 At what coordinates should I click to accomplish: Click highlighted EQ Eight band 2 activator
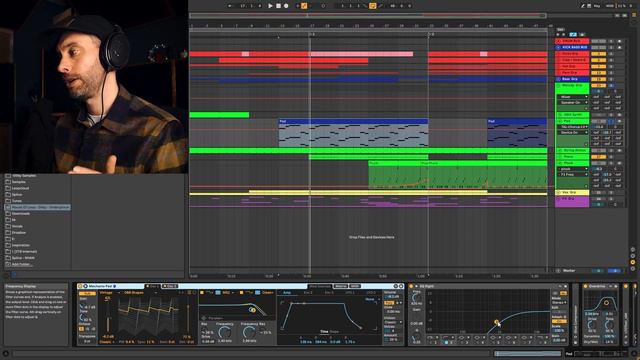[x=447, y=342]
